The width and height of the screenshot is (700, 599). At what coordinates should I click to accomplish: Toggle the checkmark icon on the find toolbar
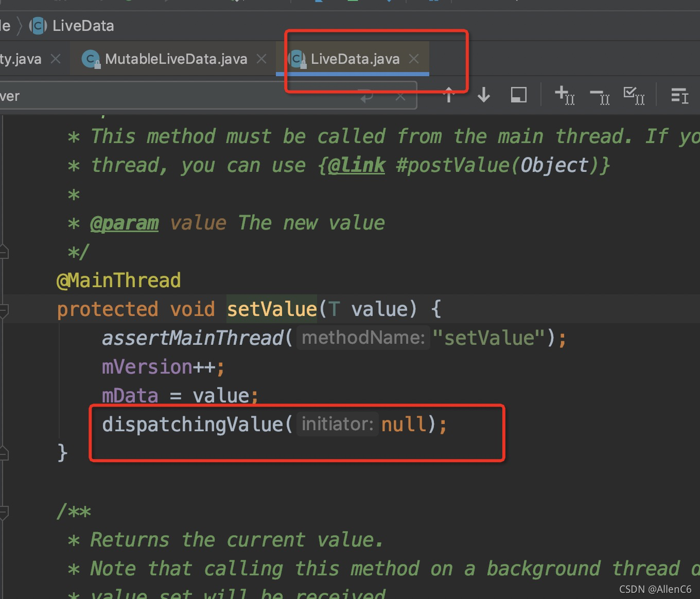coord(634,95)
